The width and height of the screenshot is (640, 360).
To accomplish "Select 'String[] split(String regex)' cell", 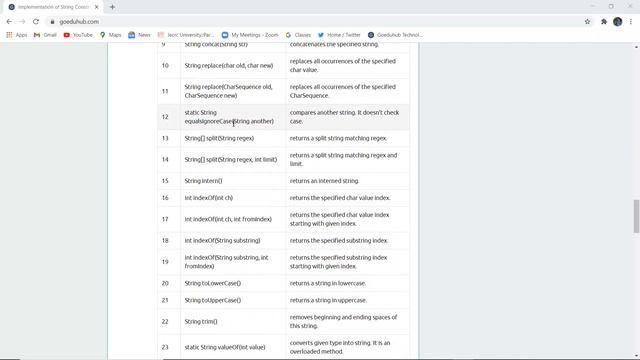I will click(x=233, y=138).
